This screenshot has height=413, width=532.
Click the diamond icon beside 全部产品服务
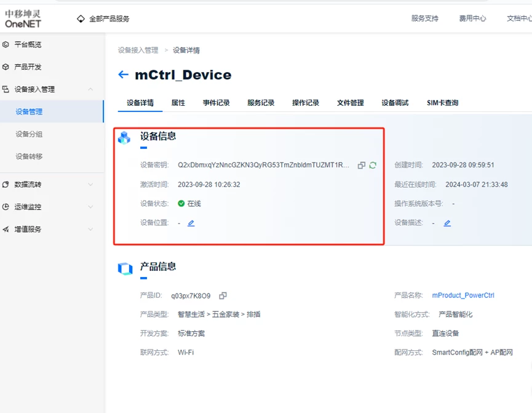[x=81, y=18]
